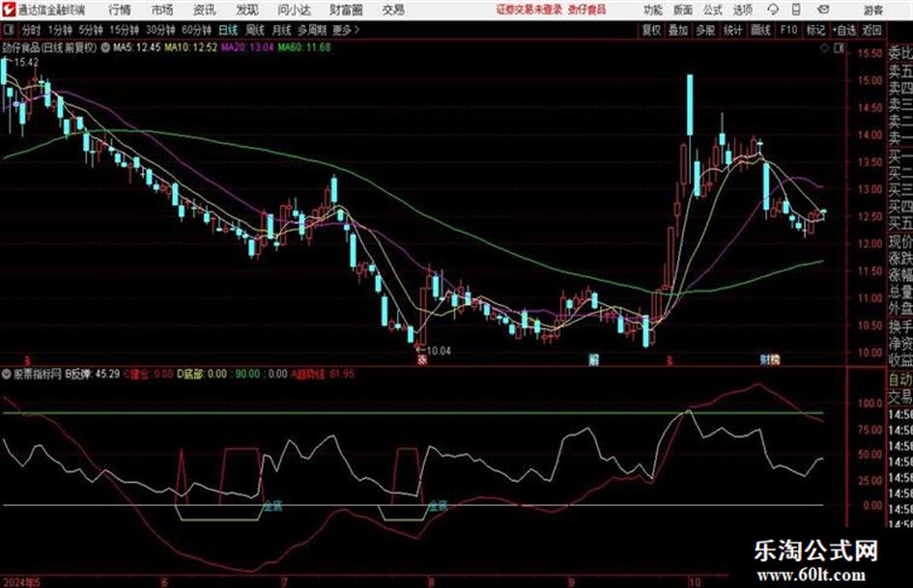Click the mobile phone icon
Viewport: 913px width, 588px height.
point(796,10)
